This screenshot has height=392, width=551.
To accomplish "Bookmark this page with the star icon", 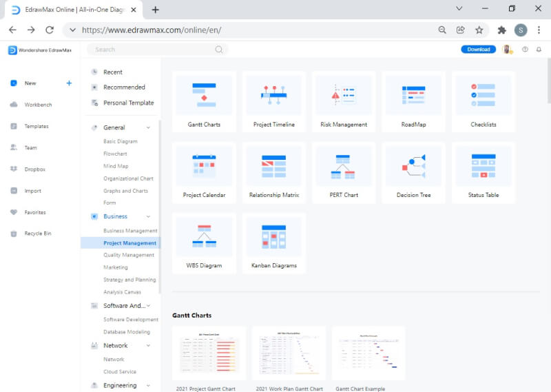I will pyautogui.click(x=479, y=30).
